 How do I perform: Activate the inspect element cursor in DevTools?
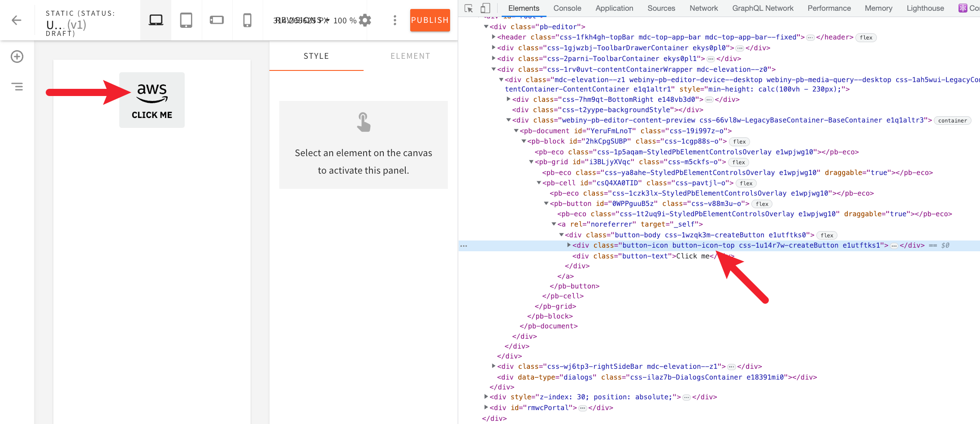point(468,8)
